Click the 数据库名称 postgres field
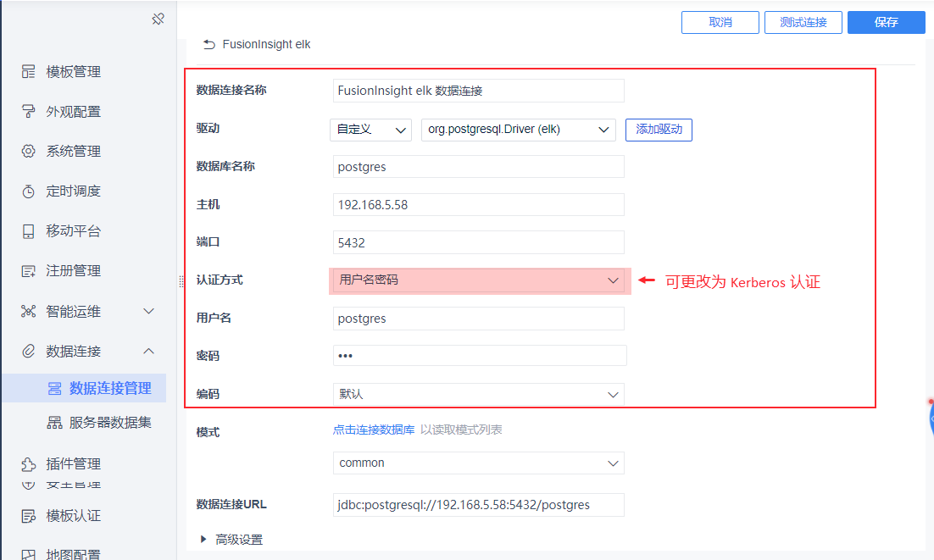 (478, 167)
